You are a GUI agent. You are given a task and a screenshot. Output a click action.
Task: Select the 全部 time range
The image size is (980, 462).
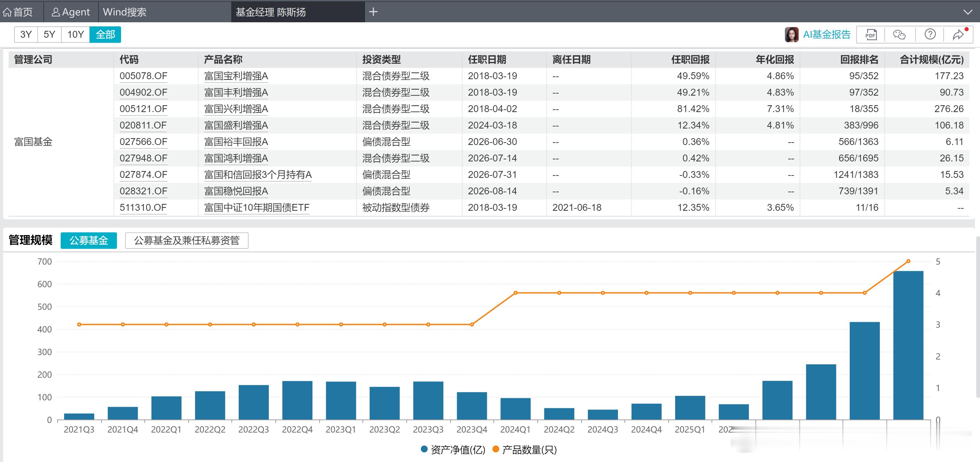[105, 35]
